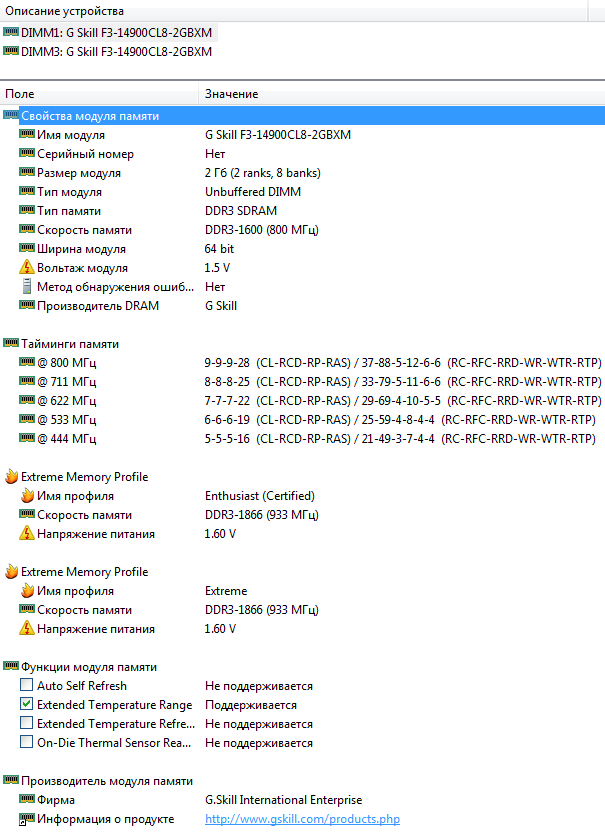Click the icon beside Серийный номер
Image resolution: width=605 pixels, height=836 pixels.
tap(27, 153)
